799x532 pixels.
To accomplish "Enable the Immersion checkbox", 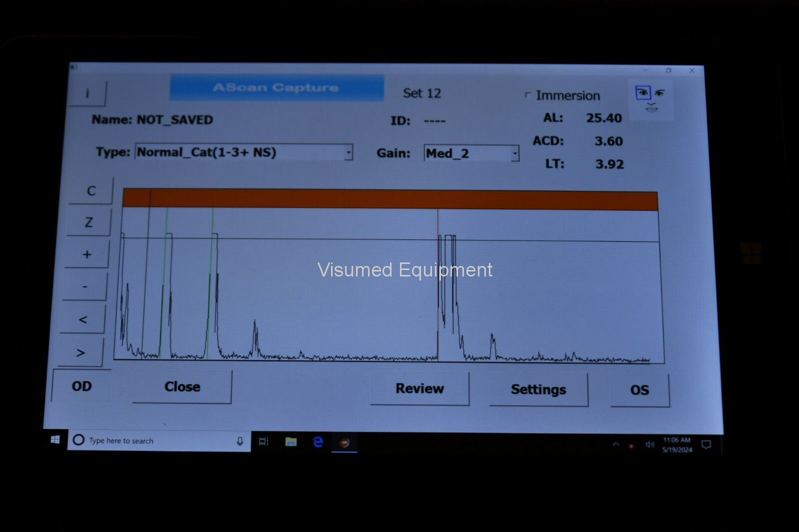I will [528, 95].
